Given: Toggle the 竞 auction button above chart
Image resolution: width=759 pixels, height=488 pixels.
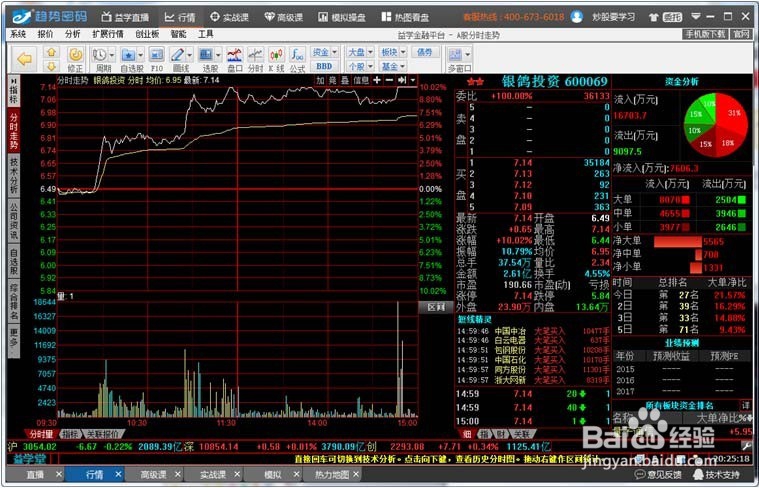Looking at the screenshot, I should tap(333, 80).
